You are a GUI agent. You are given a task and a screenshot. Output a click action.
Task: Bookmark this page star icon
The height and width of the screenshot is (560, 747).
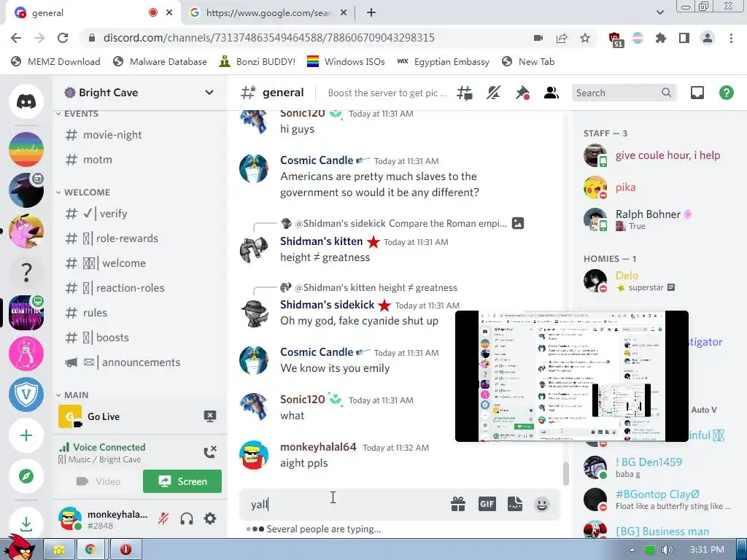pos(585,38)
